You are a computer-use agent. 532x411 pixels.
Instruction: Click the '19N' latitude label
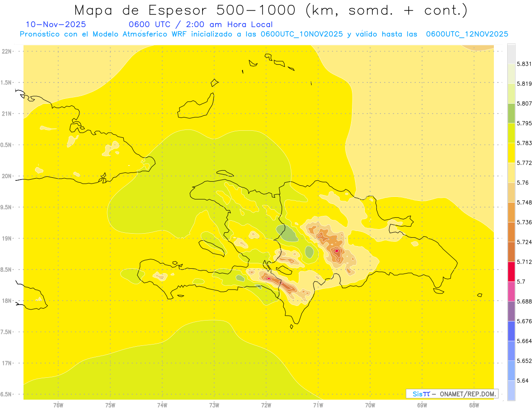pos(7,239)
